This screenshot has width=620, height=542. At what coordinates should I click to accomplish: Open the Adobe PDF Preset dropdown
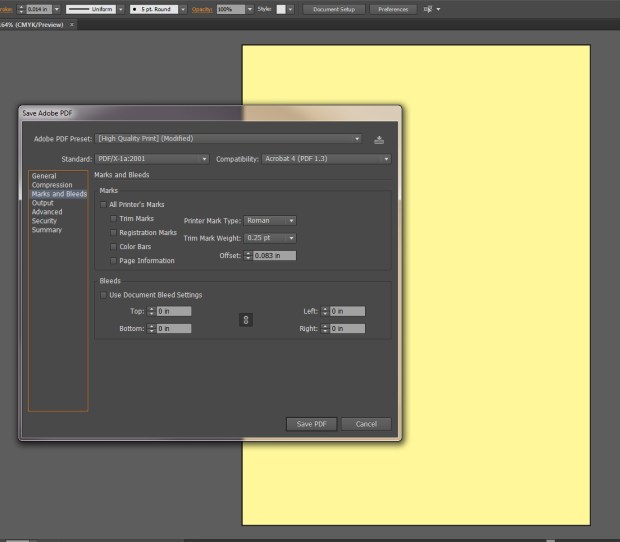point(227,139)
